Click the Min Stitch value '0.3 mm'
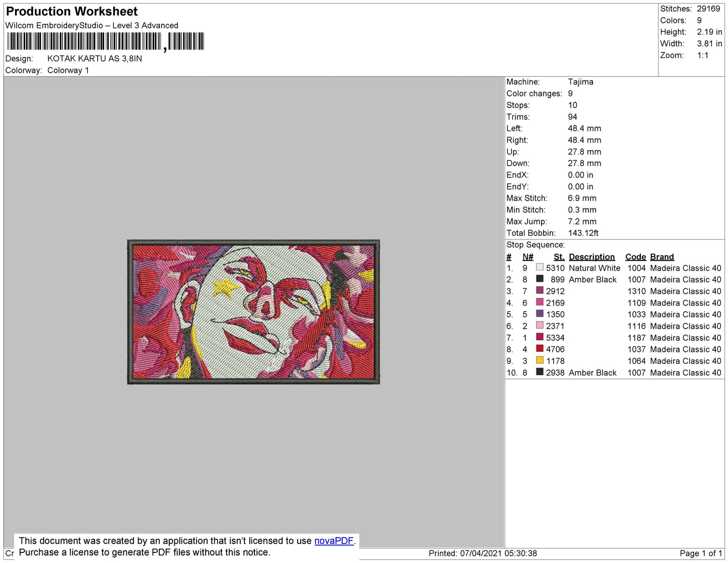728x563 pixels. [x=582, y=210]
